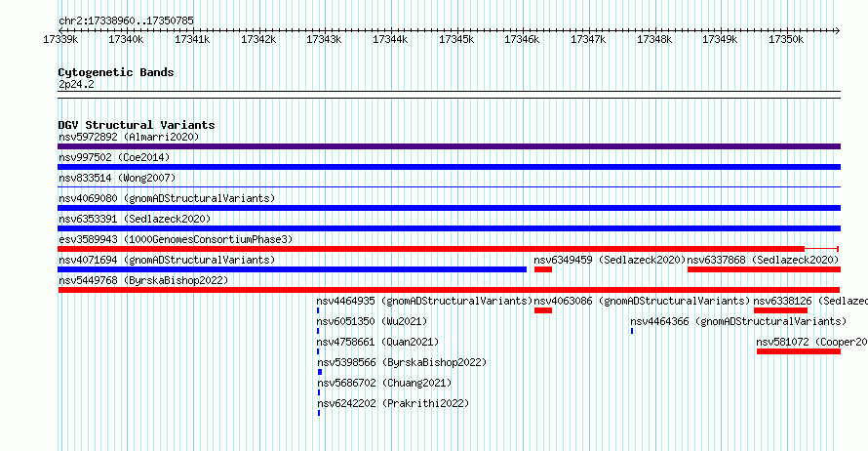Viewport: 868px width, 451px height.
Task: Click the 17350k ruler tick label
Action: pos(786,39)
